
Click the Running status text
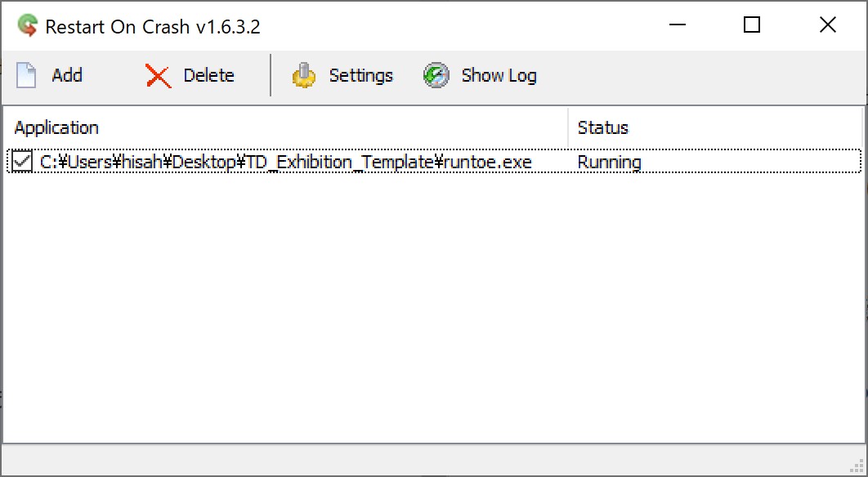608,162
